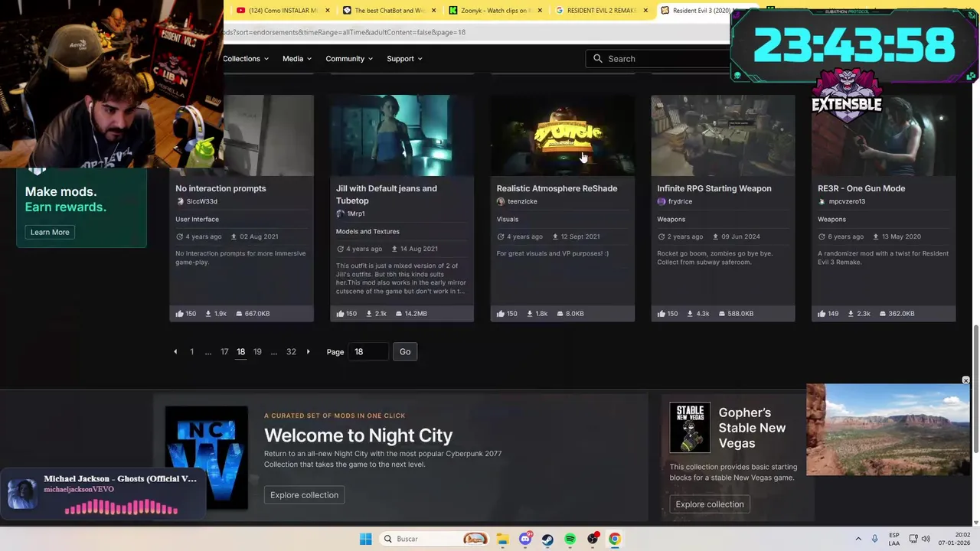Viewport: 980px width, 551px height.
Task: Open the Windows Start menu
Action: (365, 539)
